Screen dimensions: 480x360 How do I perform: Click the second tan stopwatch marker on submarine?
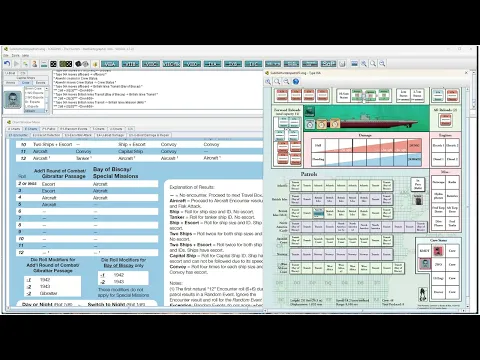pos(334,124)
